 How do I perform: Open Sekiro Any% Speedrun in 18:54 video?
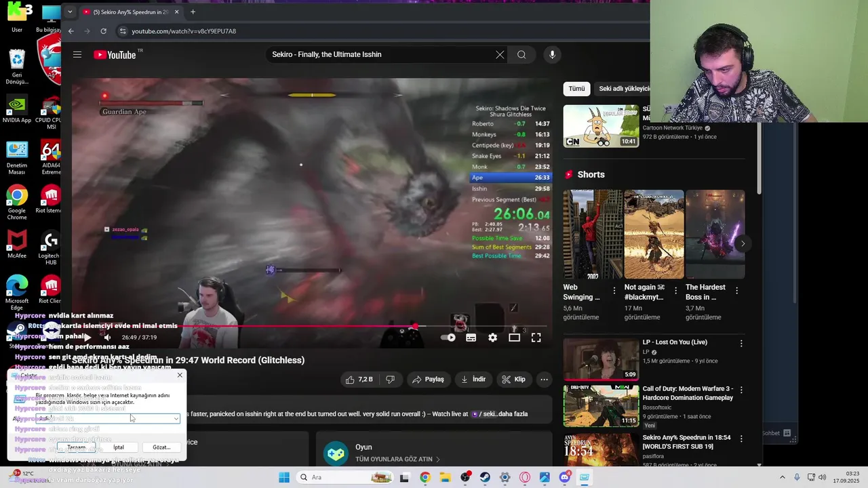[601, 449]
